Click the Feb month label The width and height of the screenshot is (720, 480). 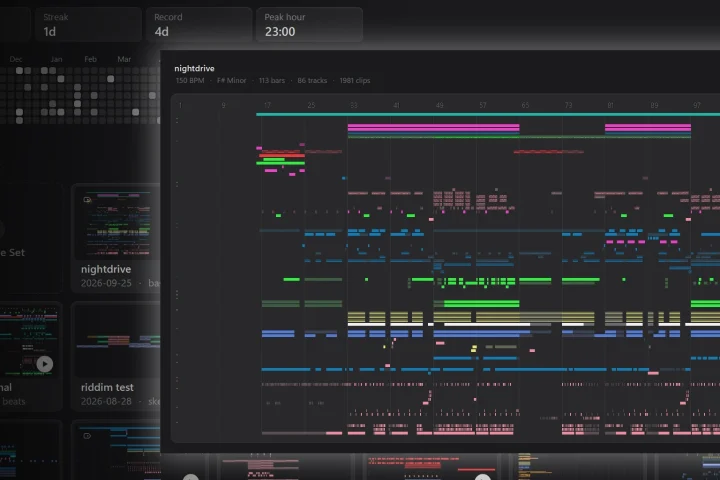coord(90,59)
